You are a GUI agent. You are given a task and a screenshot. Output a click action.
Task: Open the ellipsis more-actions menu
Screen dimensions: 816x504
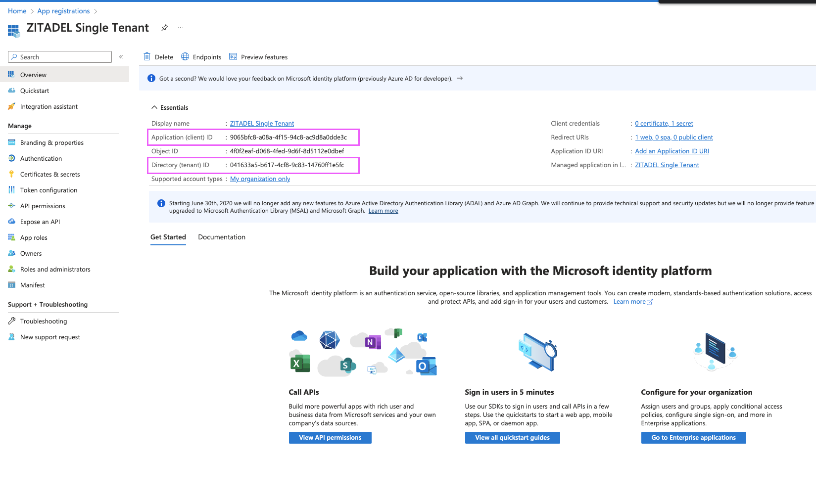[x=180, y=28]
